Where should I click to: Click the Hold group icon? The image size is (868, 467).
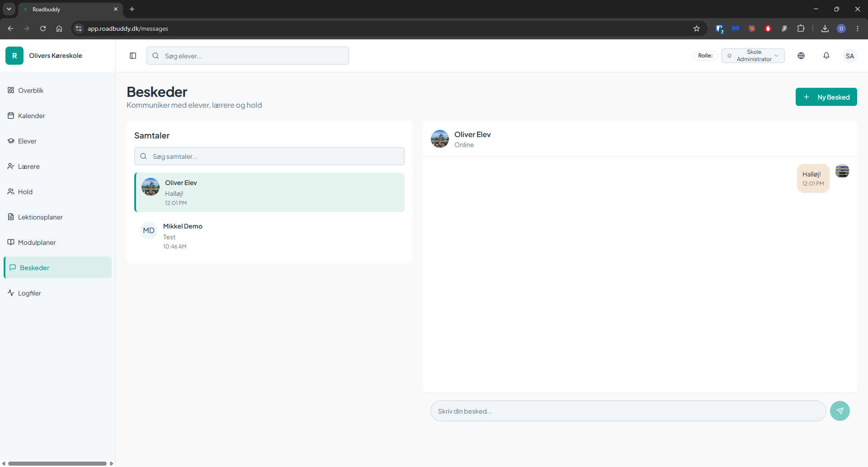click(x=11, y=191)
